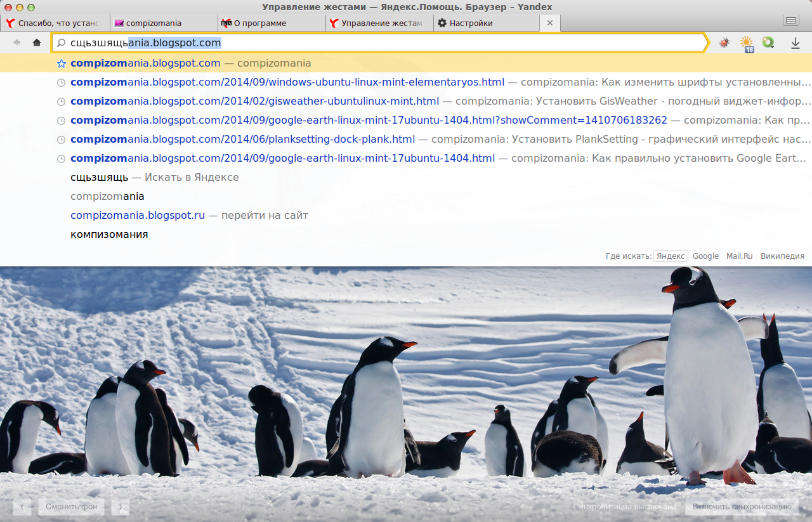
Task: Click the clock icon beside the gisweather suggestion
Action: coord(62,101)
